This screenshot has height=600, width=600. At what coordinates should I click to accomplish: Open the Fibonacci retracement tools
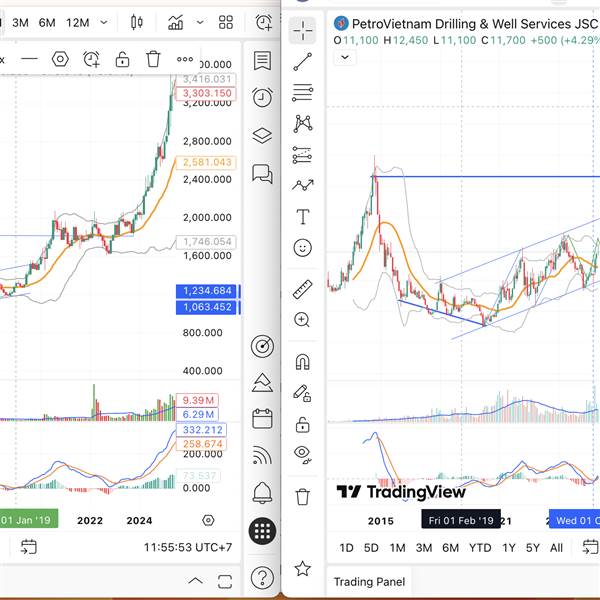point(302,93)
